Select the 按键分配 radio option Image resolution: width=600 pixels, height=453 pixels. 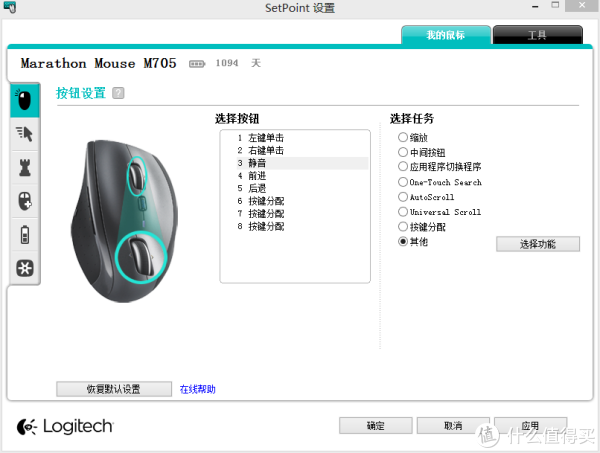pos(403,227)
